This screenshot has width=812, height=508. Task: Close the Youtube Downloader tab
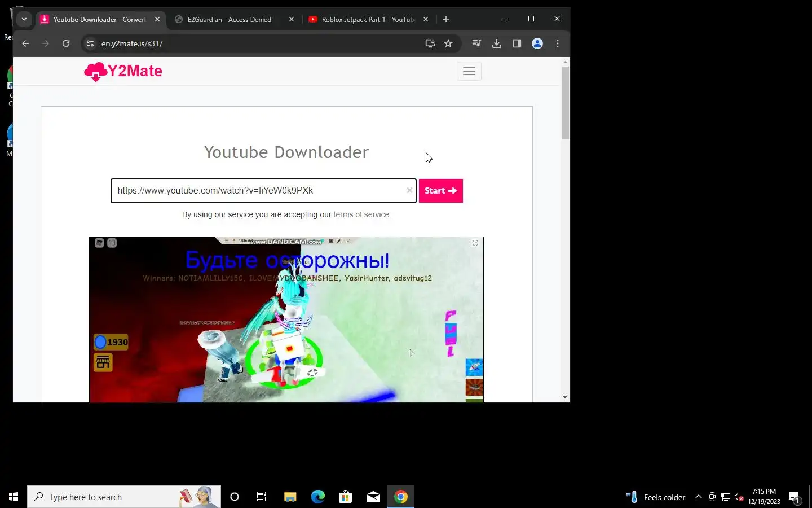tap(157, 19)
